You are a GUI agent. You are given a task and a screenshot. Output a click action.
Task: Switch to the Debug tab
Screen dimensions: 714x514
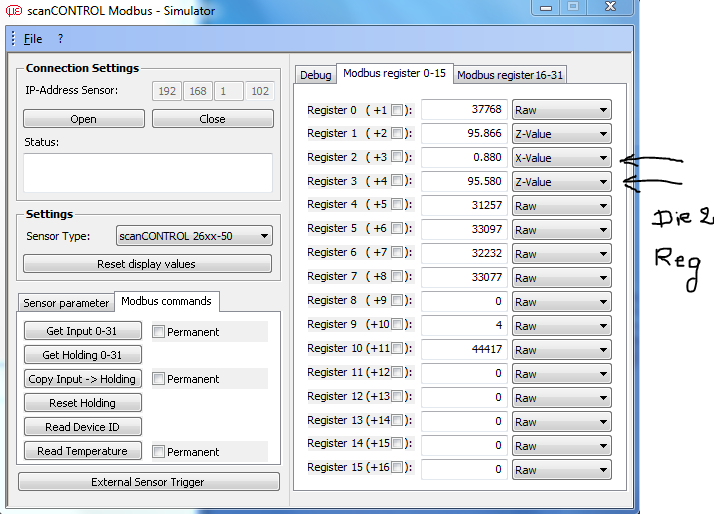(316, 75)
